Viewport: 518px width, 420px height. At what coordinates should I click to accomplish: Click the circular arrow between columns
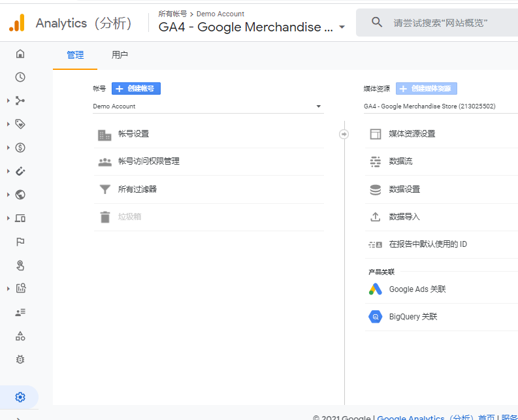point(344,134)
